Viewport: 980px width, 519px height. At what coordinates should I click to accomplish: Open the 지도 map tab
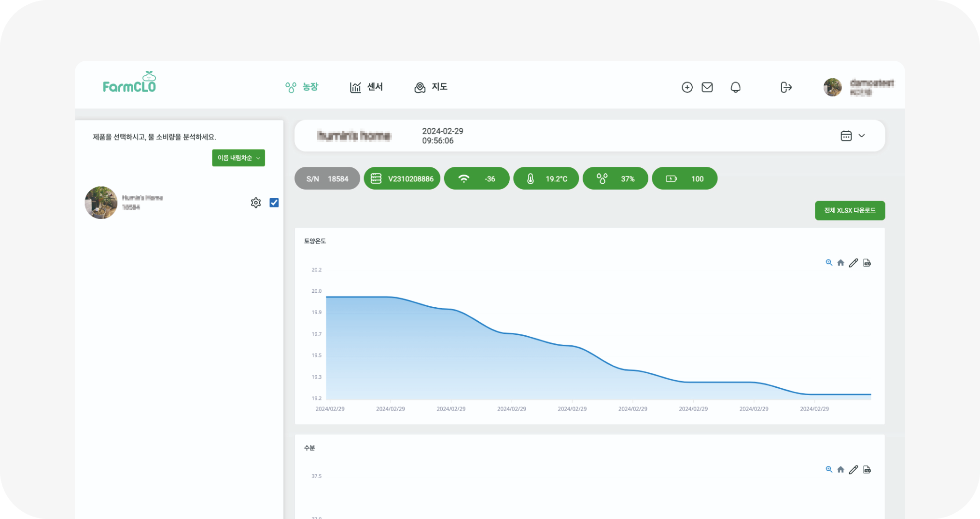click(x=431, y=87)
